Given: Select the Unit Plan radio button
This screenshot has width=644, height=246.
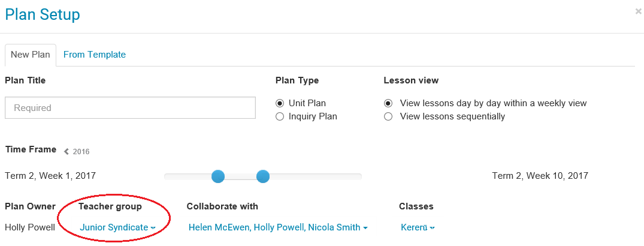Looking at the screenshot, I should click(280, 103).
